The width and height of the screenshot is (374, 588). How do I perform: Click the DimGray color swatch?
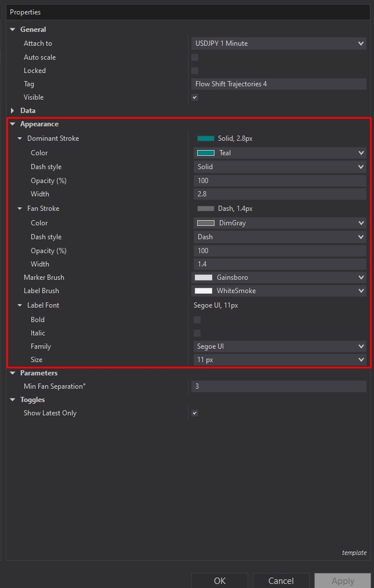pos(205,223)
